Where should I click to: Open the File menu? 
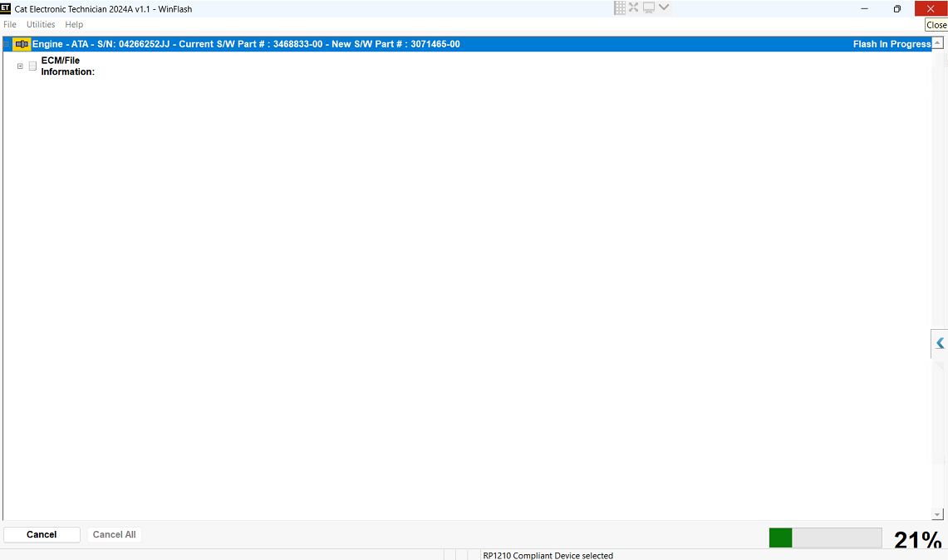tap(10, 25)
